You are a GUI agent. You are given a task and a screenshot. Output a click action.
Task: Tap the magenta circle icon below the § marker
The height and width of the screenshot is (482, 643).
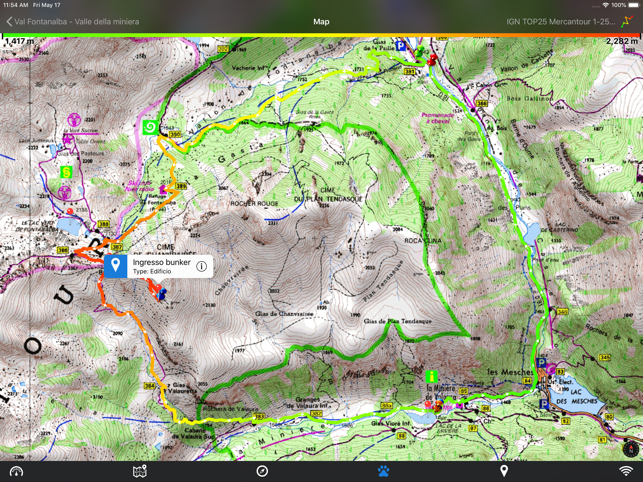(64, 192)
